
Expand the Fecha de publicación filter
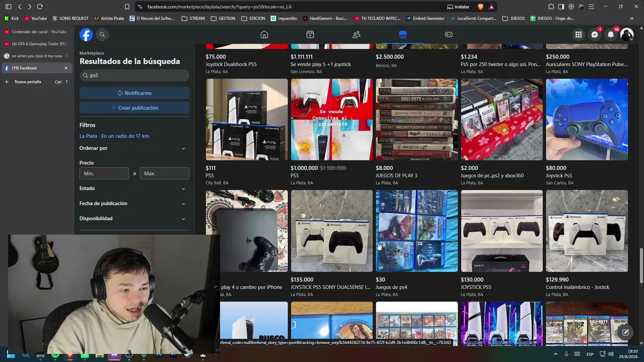tap(134, 204)
